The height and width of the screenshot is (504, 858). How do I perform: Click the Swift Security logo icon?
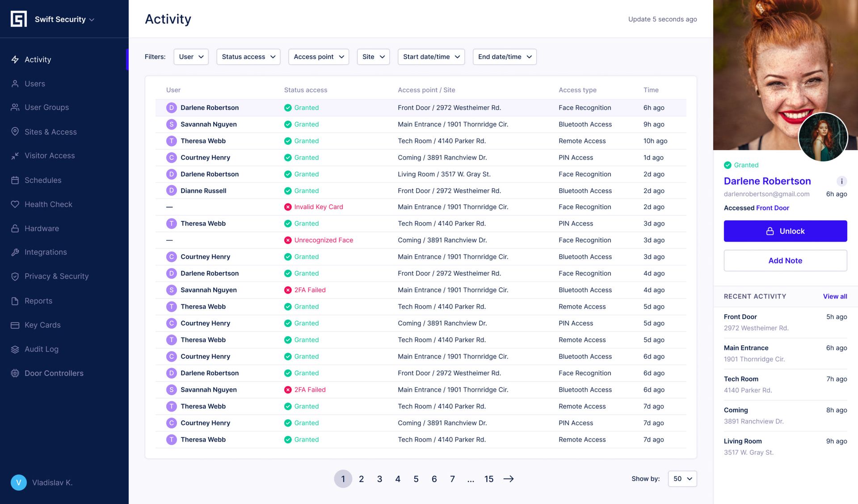(x=18, y=19)
